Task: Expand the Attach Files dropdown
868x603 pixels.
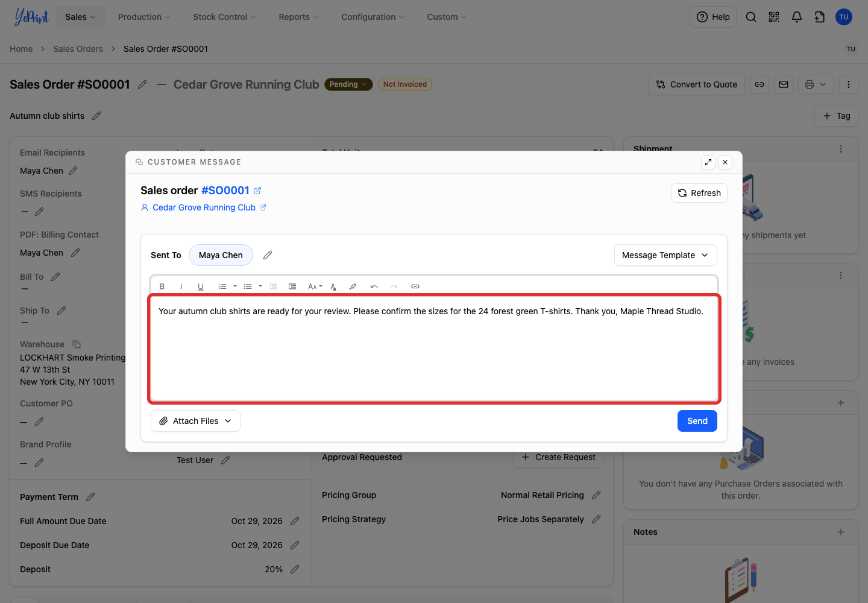Action: click(195, 421)
